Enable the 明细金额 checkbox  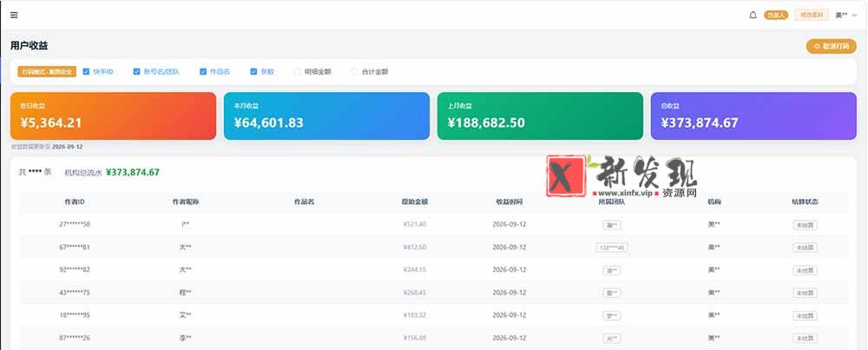(x=298, y=71)
